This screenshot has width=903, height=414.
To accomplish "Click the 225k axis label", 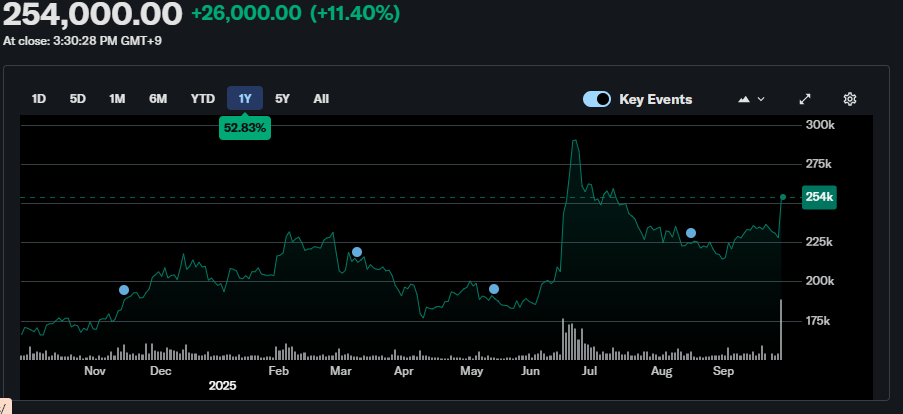I will tap(819, 242).
